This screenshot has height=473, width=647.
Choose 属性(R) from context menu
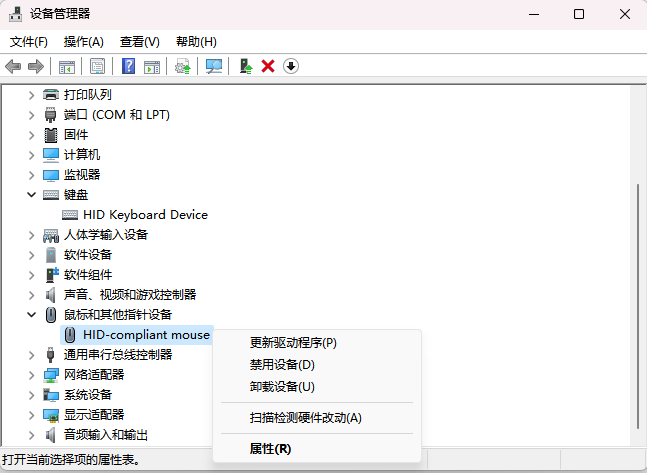pyautogui.click(x=317, y=449)
